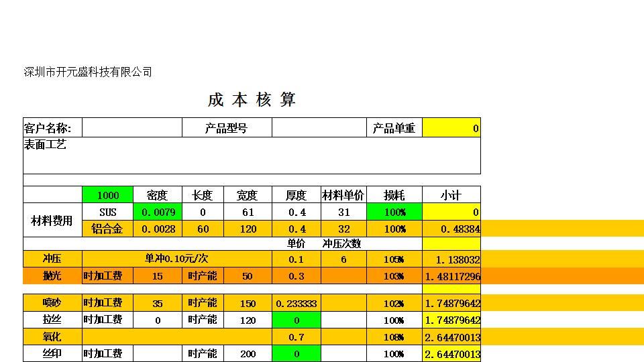Click the SUS width value 61
This screenshot has width=644, height=362.
(248, 212)
